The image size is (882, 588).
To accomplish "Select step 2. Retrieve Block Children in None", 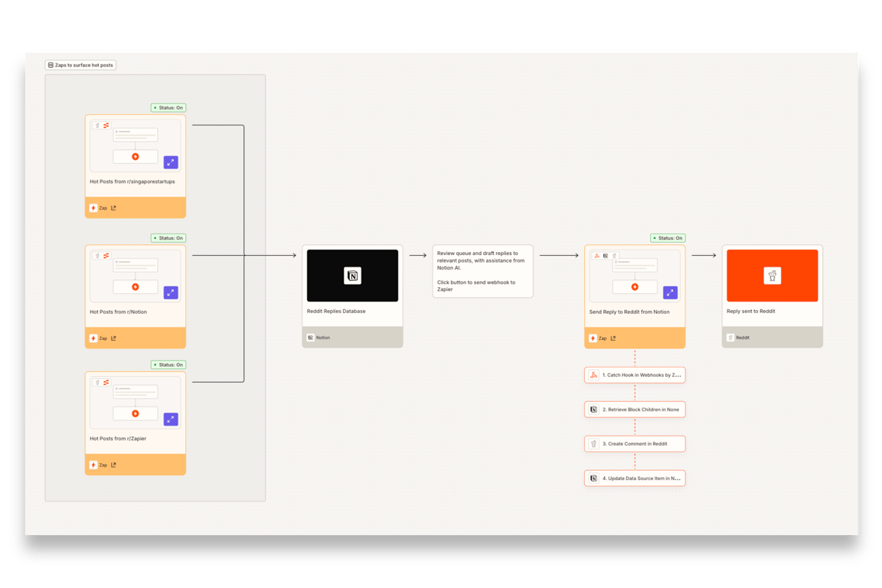I will (x=635, y=410).
